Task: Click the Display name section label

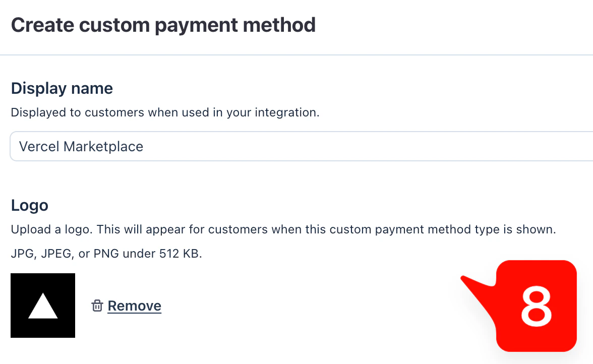Action: point(62,88)
